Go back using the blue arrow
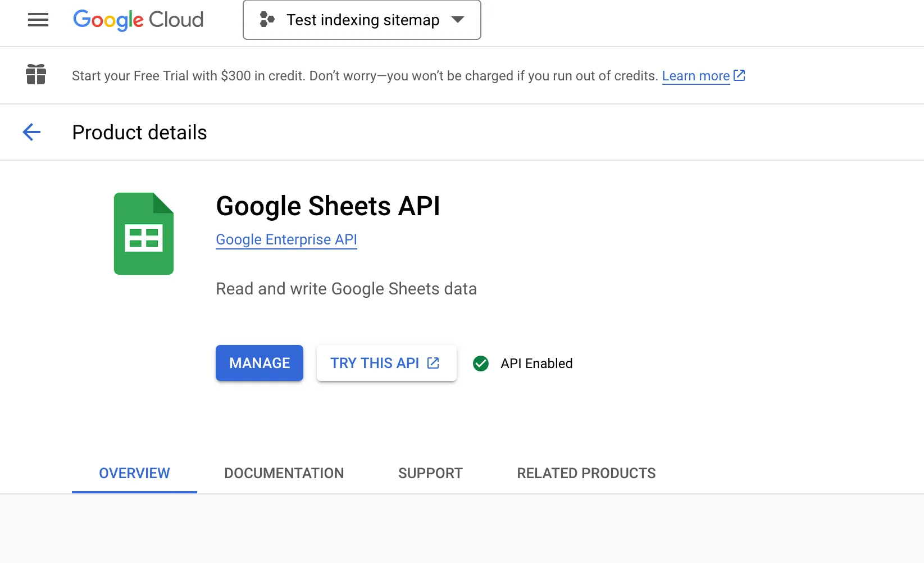This screenshot has height=563, width=924. coord(31,133)
